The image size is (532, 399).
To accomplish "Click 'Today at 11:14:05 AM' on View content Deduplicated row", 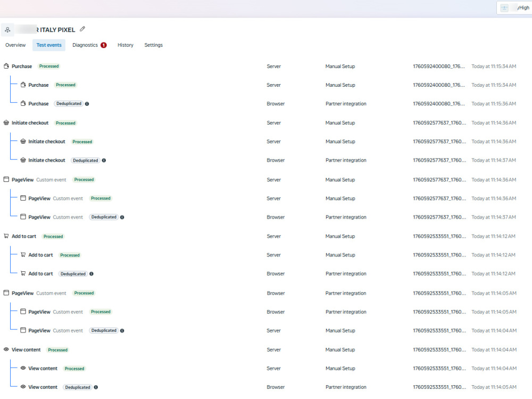I will coord(494,387).
